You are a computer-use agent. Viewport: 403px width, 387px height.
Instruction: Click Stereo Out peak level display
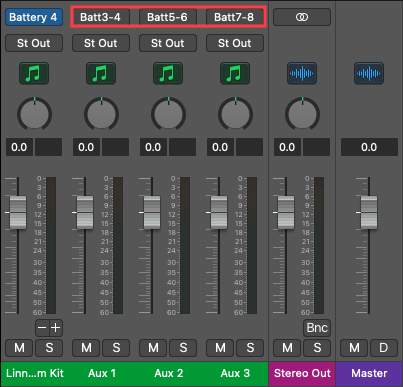point(316,147)
